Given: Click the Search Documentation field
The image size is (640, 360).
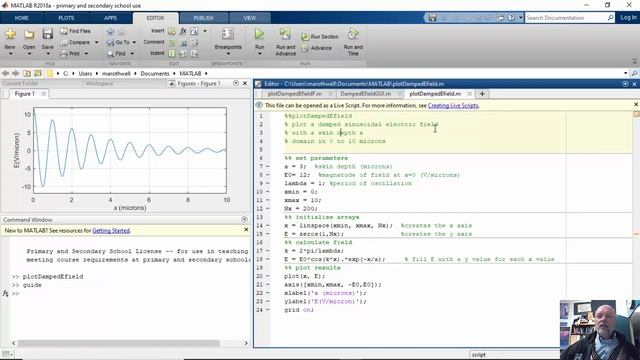Looking at the screenshot, I should [x=565, y=18].
